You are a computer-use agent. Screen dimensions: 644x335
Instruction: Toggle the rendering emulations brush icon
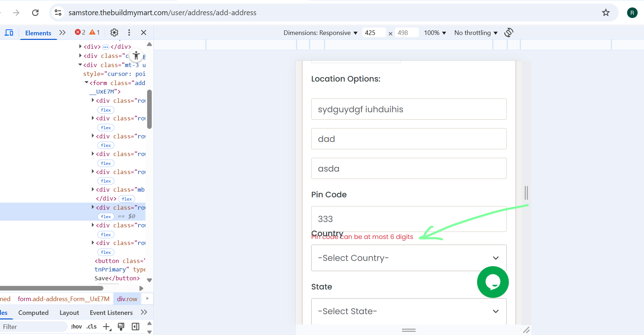point(121,327)
